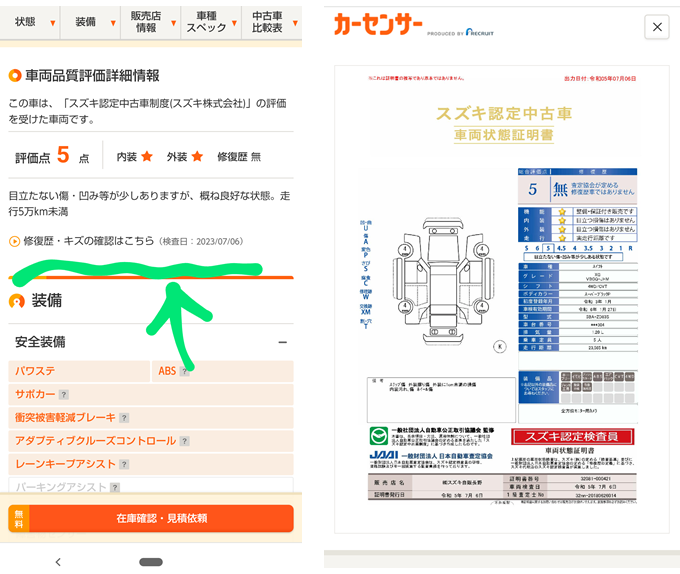Open help icon next to レーンキープアシスト
Screen dimensions: 680x574
point(124,465)
